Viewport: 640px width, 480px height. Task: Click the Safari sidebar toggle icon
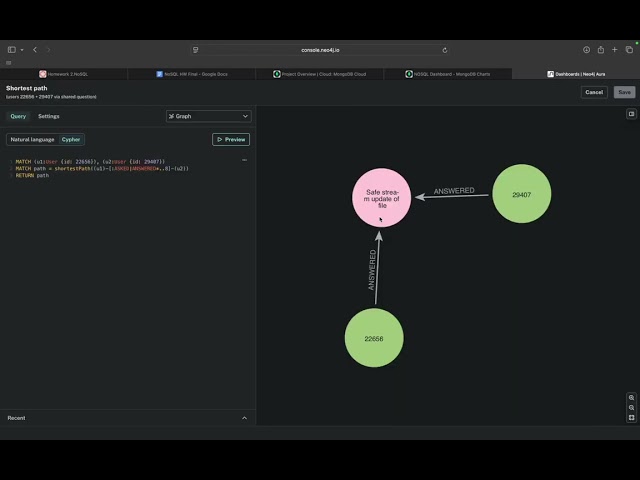click(12, 49)
